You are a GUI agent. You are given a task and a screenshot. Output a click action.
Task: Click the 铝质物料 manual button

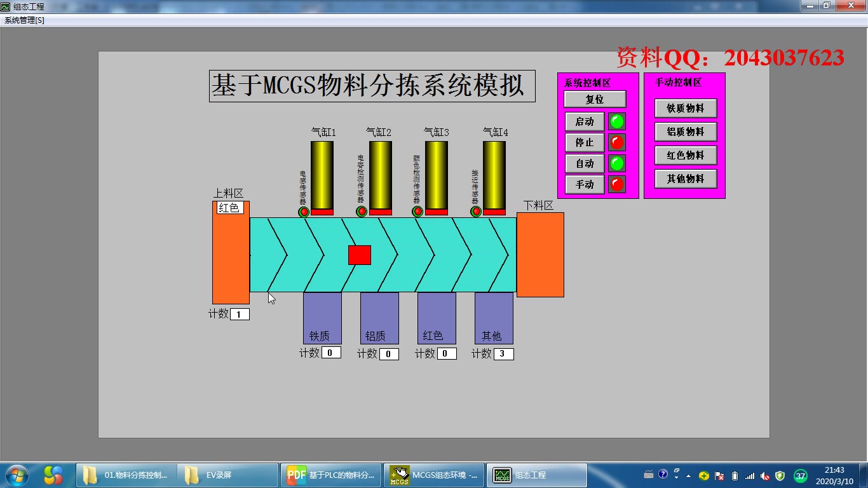686,132
